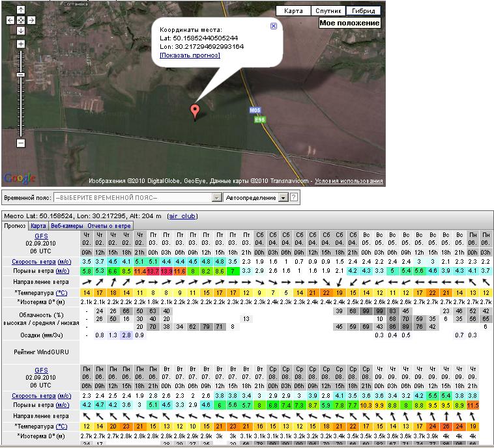
Task: Switch map to Спутник satellite view
Action: coord(328,11)
